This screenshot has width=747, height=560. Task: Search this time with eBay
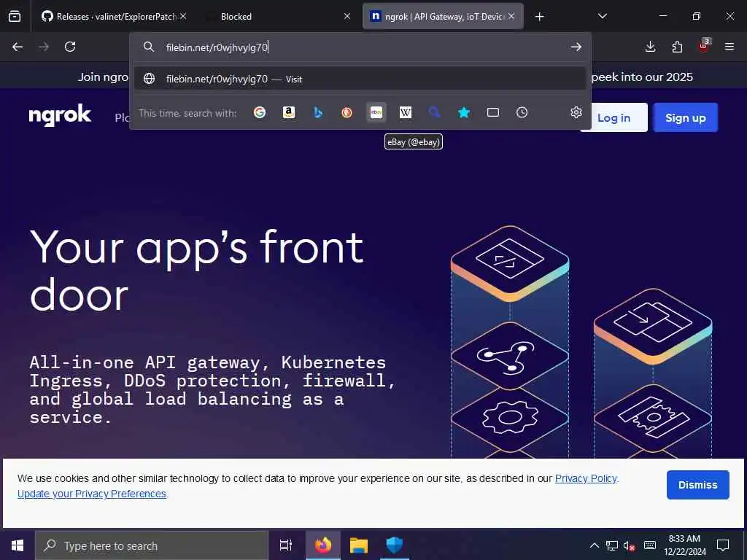[x=376, y=112]
